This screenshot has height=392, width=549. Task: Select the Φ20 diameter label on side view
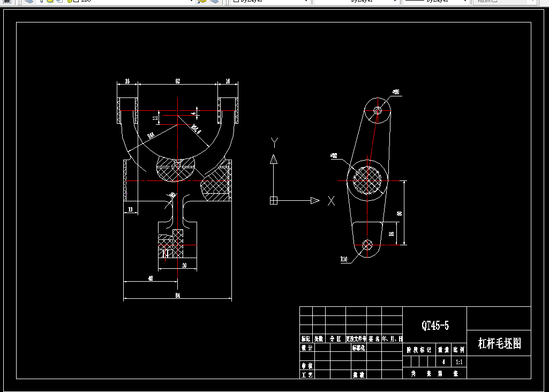[396, 92]
